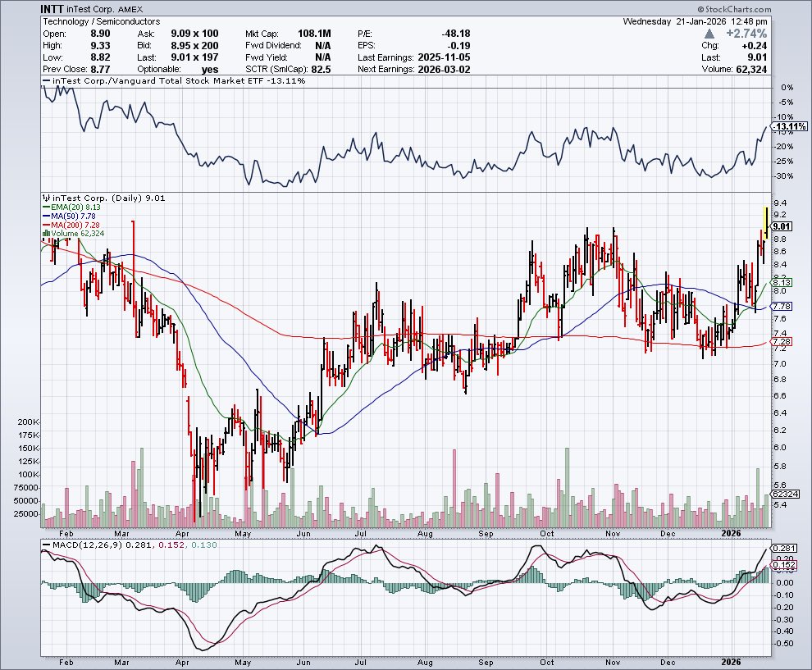
Task: Click the 'Volume 62,324' legend entry
Action: click(78, 234)
